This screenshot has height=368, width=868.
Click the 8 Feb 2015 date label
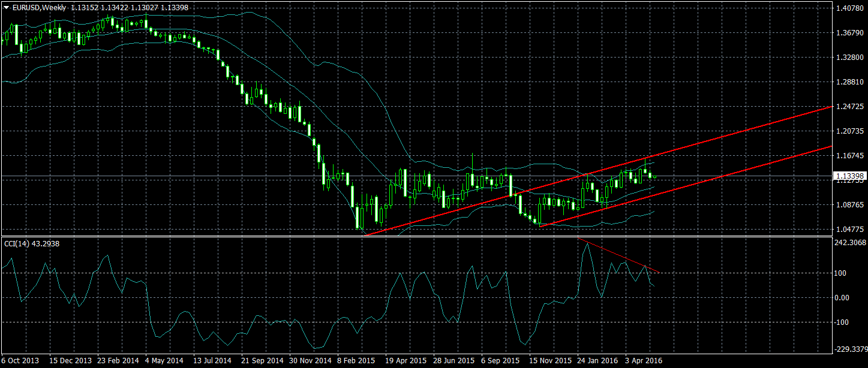click(x=356, y=361)
